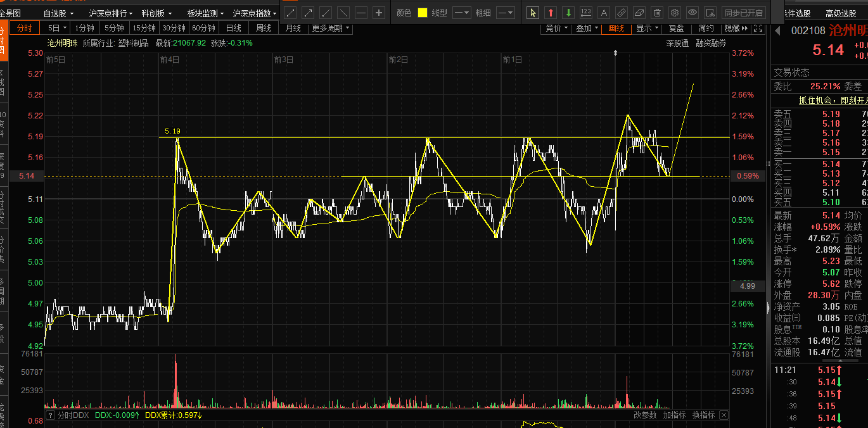
Task: Click the yellow line color swatch
Action: [423, 13]
